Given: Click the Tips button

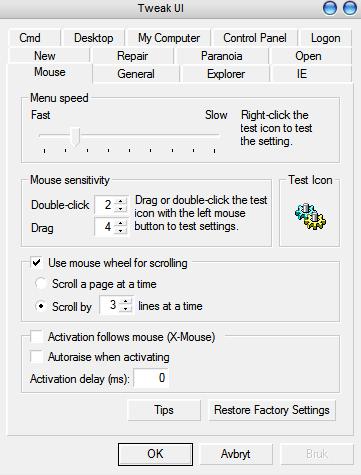Looking at the screenshot, I should [x=164, y=410].
